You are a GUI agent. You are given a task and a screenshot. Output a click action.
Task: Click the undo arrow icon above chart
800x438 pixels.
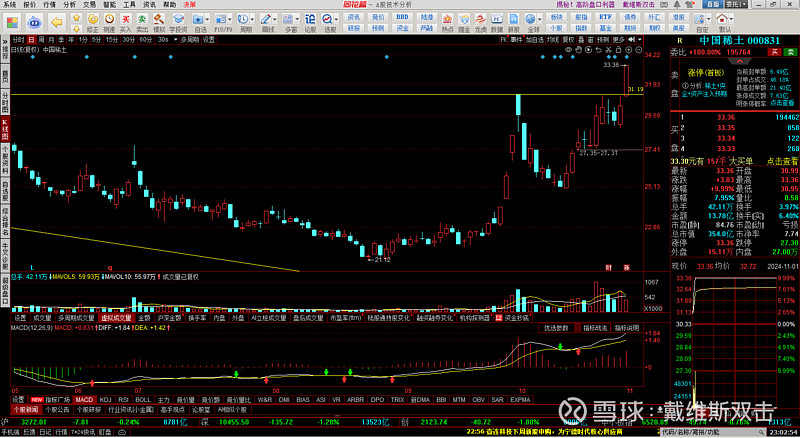coord(598,50)
